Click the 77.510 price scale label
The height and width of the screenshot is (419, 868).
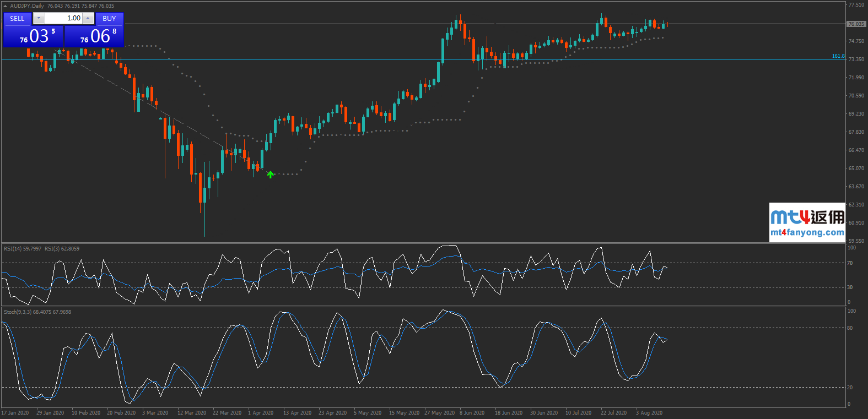pyautogui.click(x=856, y=5)
